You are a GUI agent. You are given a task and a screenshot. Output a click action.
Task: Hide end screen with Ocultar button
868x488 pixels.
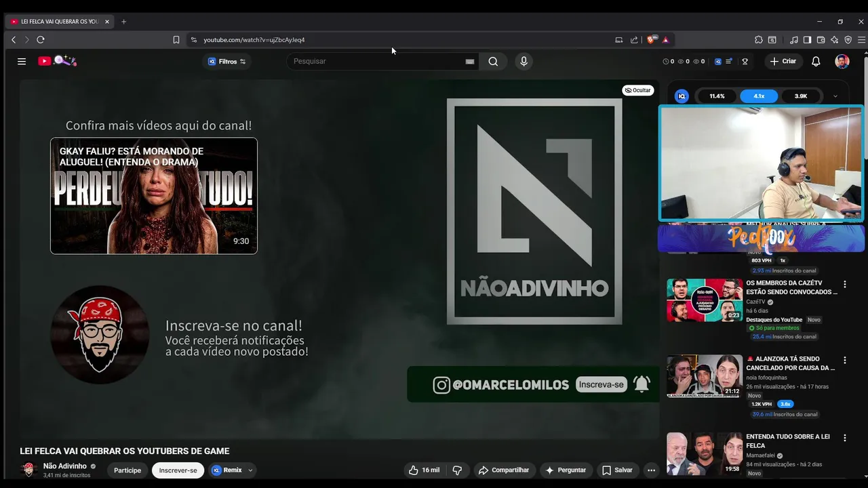coord(637,90)
